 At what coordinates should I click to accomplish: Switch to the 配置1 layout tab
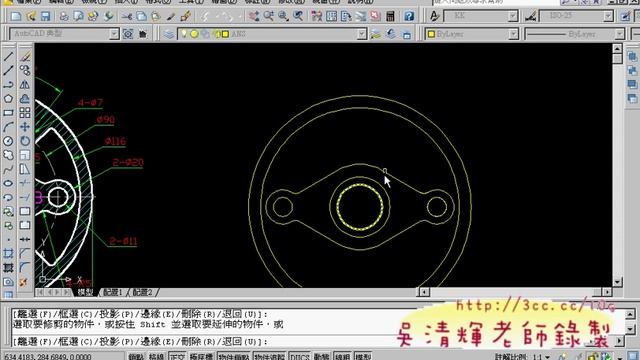[x=113, y=292]
